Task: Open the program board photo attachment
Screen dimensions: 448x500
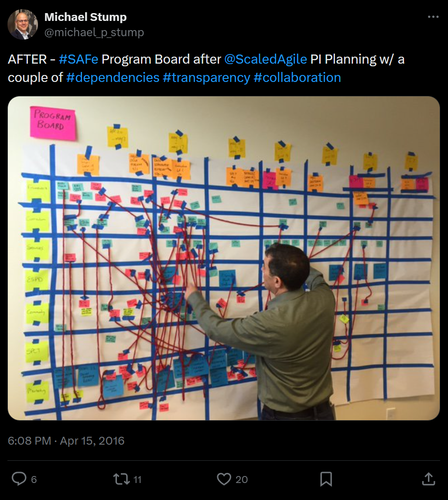Action: 223,259
